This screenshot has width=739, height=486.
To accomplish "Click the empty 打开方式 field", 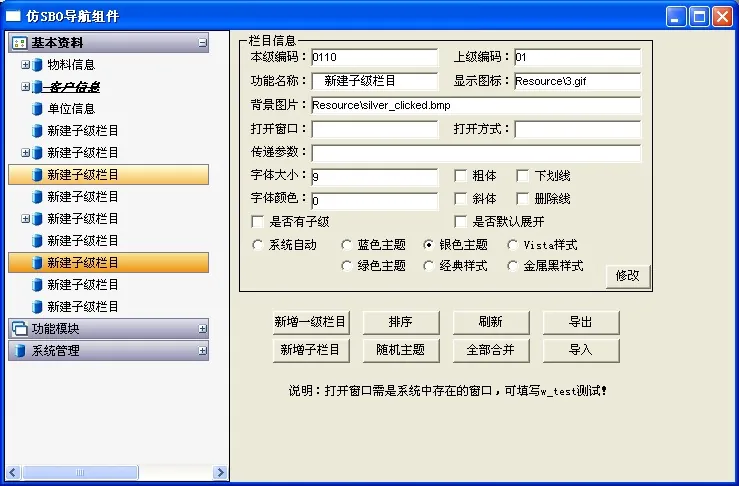I will click(x=578, y=129).
